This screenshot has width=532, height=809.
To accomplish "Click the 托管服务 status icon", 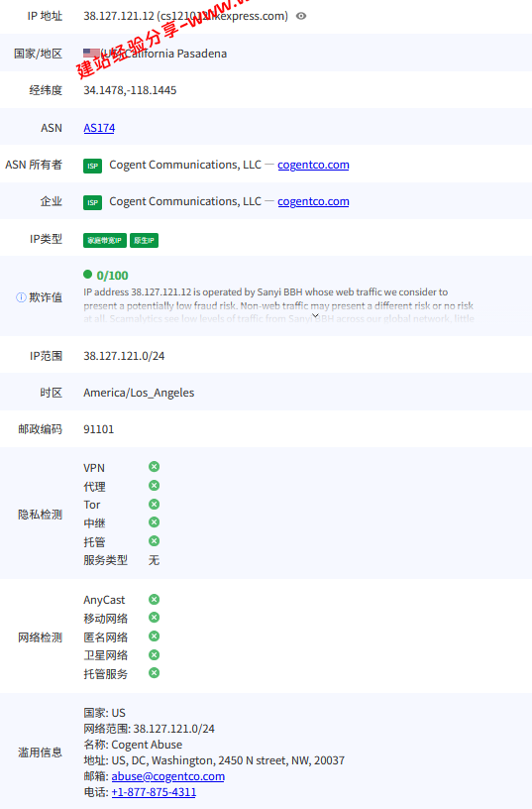I will (x=155, y=673).
